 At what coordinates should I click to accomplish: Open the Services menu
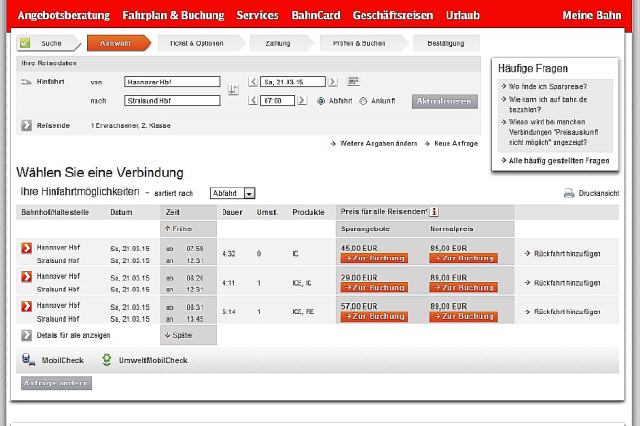pyautogui.click(x=257, y=16)
